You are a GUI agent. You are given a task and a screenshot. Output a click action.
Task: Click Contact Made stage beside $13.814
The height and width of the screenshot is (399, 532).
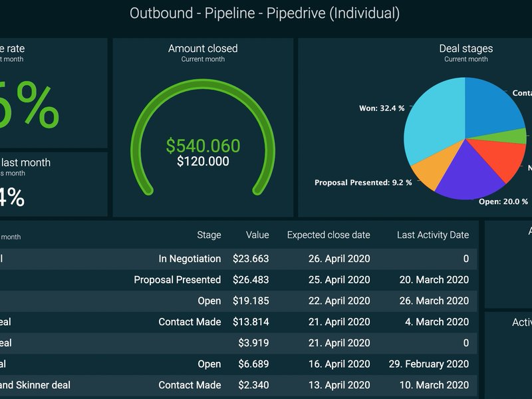pyautogui.click(x=190, y=322)
